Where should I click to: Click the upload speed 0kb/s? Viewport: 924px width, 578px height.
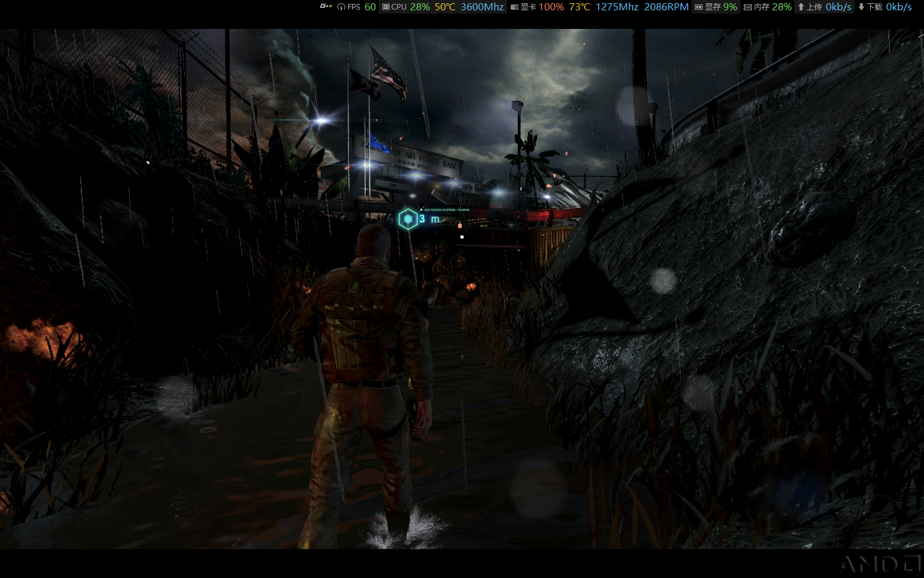pos(839,7)
